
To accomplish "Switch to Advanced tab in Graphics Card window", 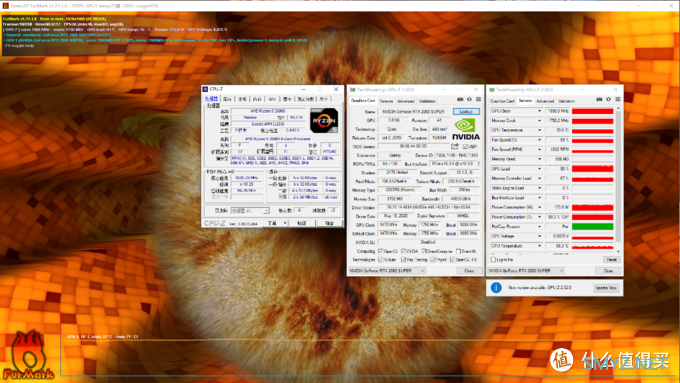I will [x=406, y=101].
